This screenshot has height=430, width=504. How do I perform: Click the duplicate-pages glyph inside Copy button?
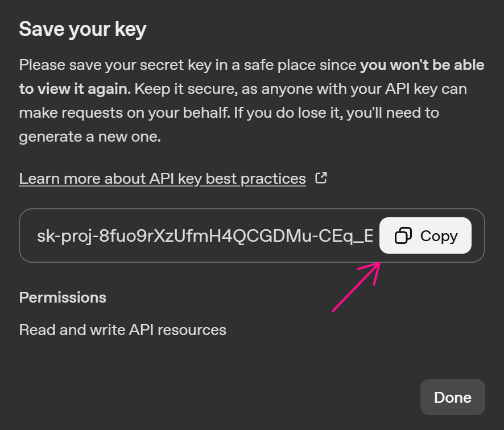(403, 235)
